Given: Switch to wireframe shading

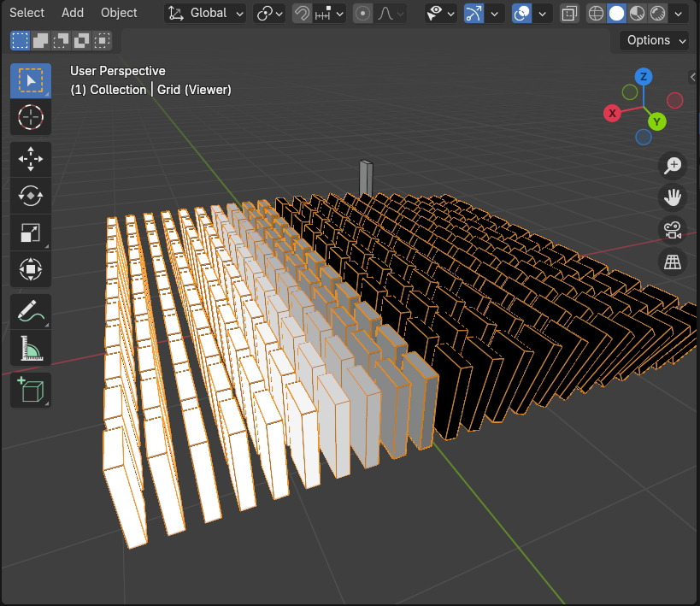Looking at the screenshot, I should (596, 14).
